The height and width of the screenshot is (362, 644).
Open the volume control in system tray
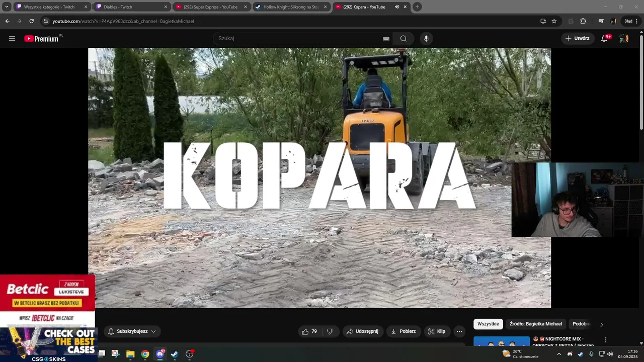[610, 353]
